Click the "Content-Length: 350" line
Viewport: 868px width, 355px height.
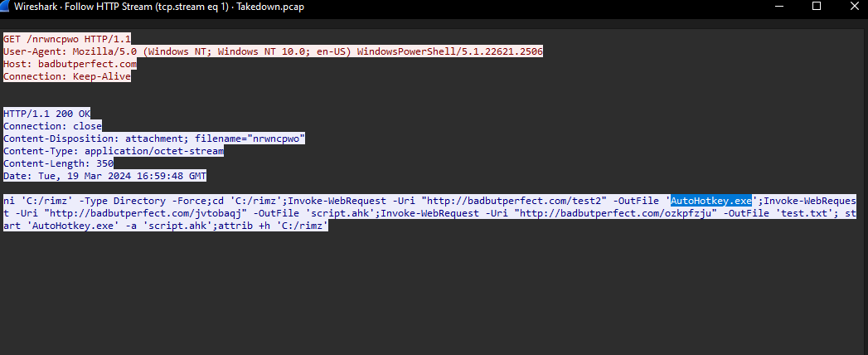(58, 164)
